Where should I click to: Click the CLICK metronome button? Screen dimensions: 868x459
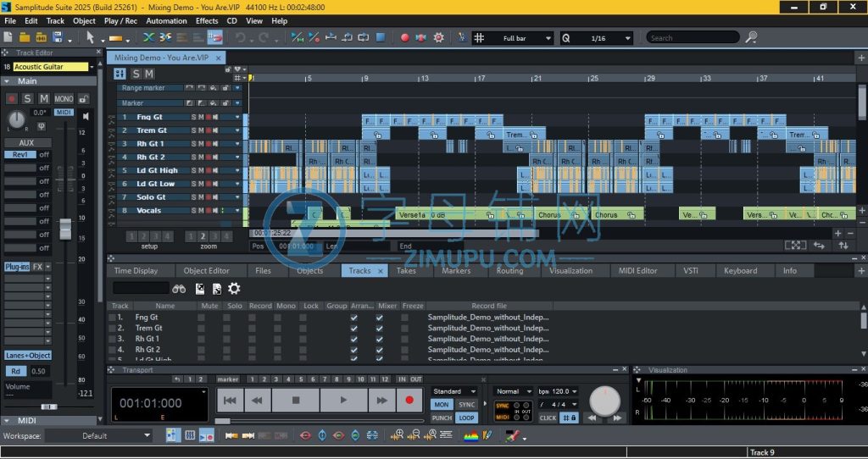[548, 418]
